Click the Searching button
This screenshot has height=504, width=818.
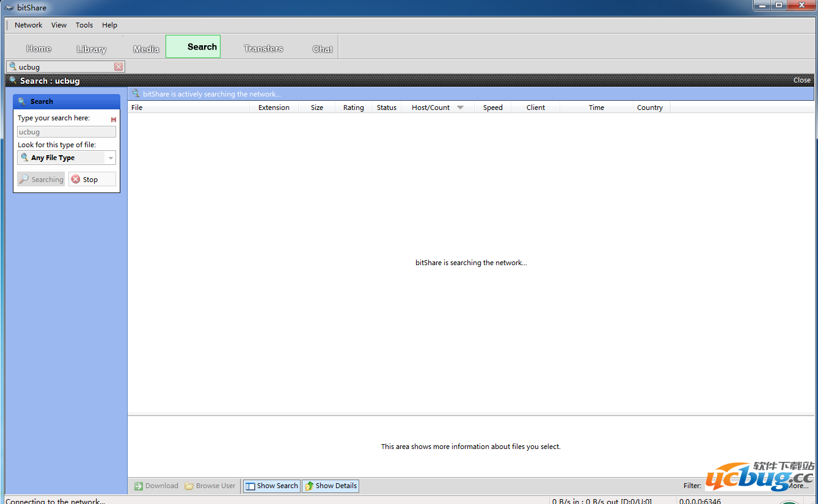click(x=41, y=179)
